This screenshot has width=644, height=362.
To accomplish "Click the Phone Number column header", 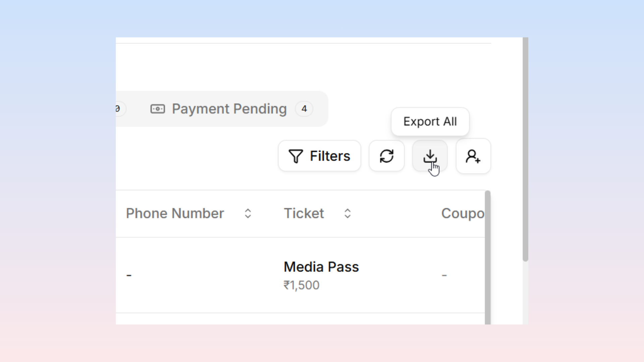I will point(175,214).
